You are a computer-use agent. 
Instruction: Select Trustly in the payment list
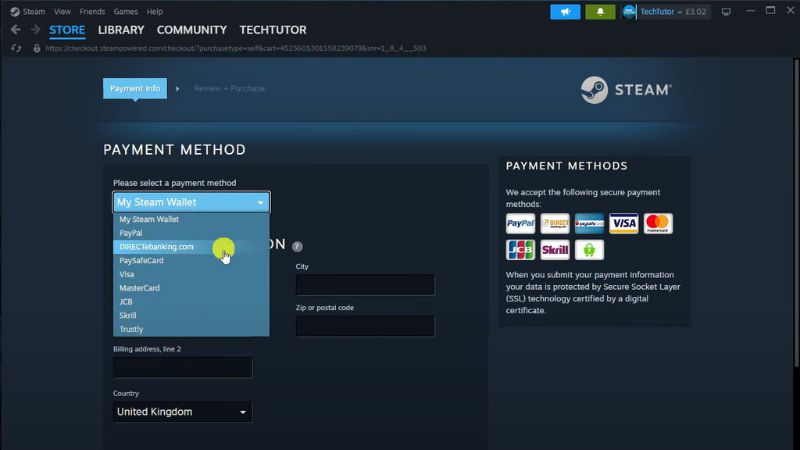pos(131,329)
